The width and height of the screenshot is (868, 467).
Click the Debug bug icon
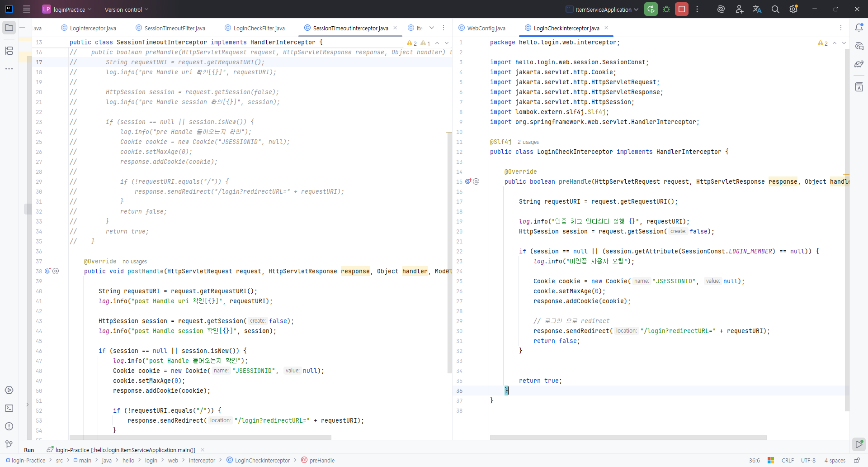click(666, 9)
